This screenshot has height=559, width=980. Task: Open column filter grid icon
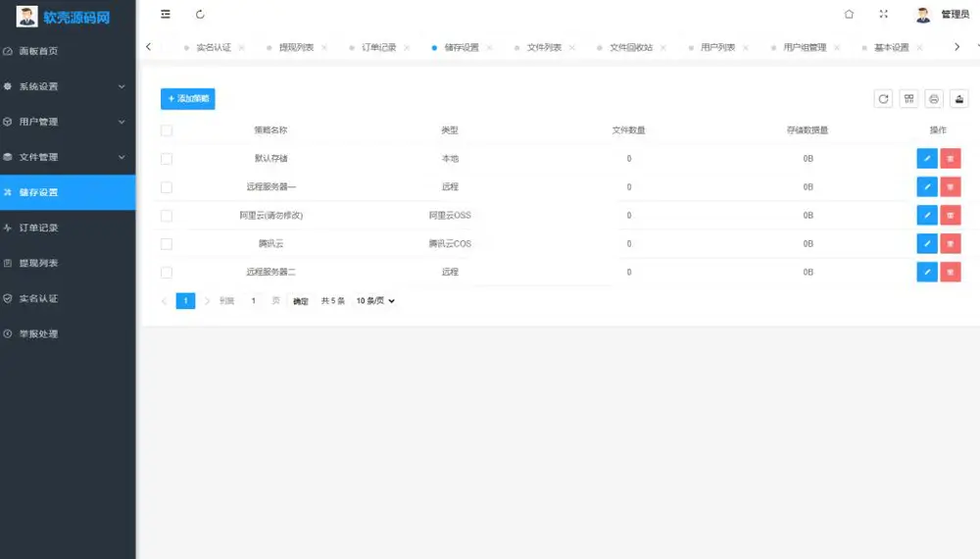point(908,99)
